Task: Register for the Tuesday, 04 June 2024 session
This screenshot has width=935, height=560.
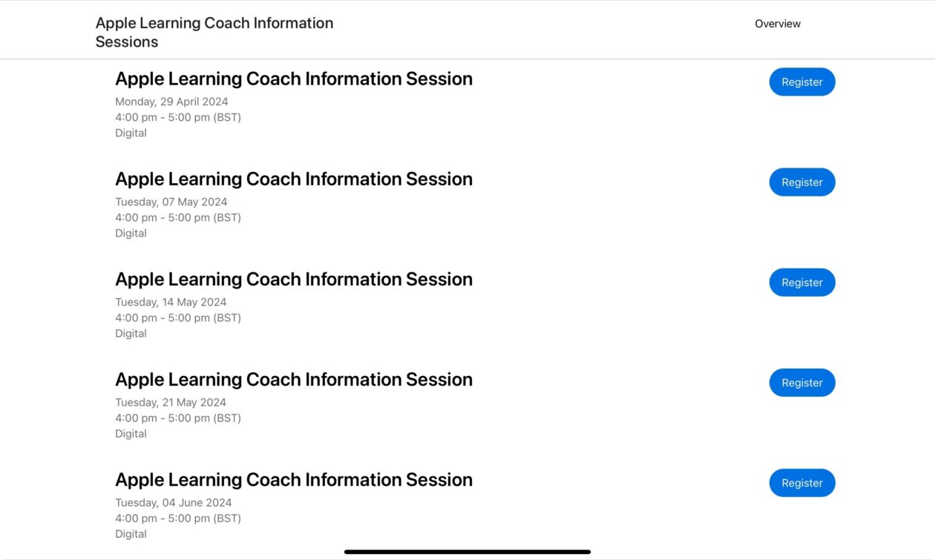Action: click(801, 482)
